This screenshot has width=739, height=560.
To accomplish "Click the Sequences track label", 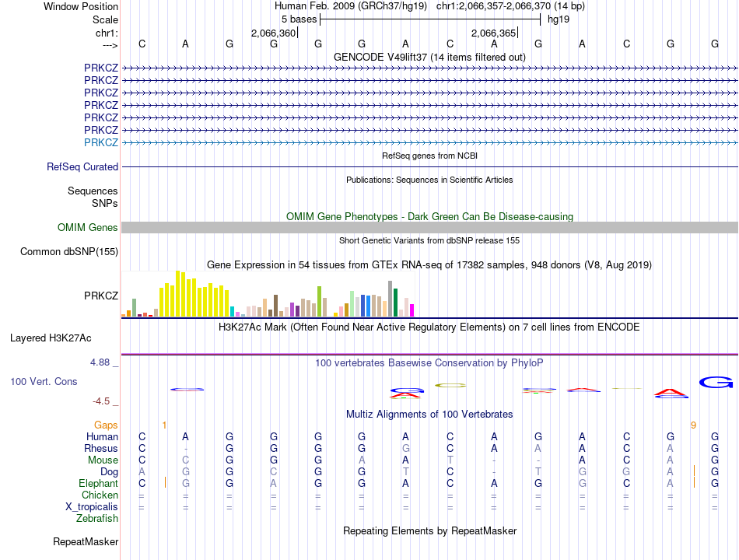I will tap(93, 191).
